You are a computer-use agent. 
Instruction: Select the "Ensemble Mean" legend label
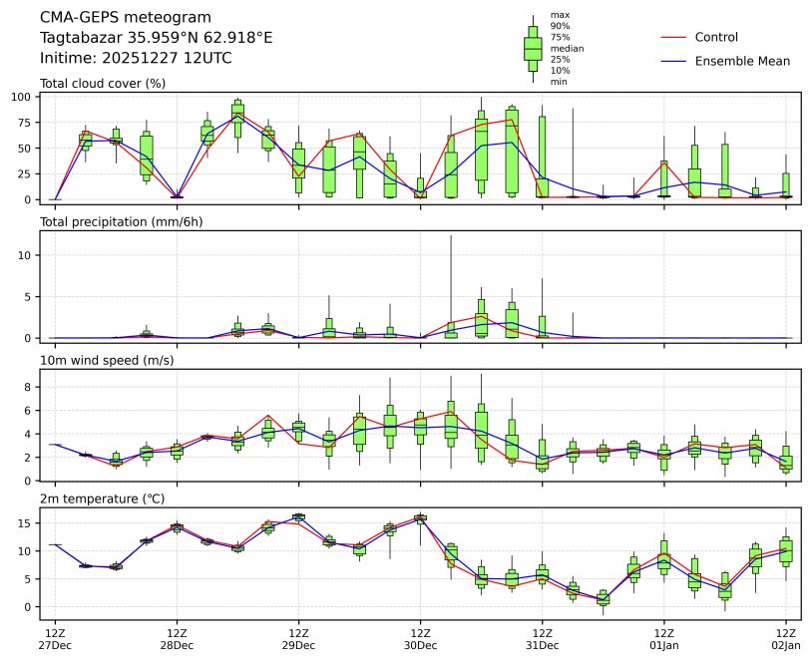(742, 62)
